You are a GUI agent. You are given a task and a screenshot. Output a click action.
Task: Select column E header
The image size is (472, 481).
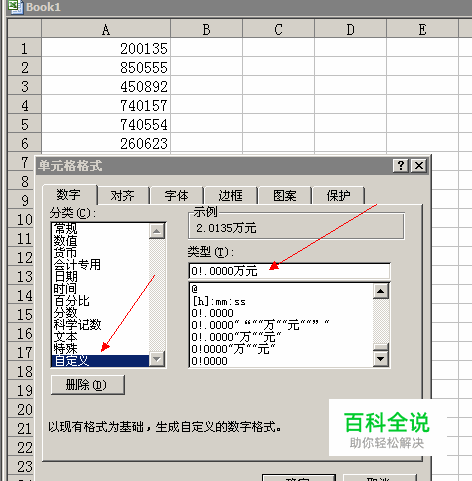(422, 29)
